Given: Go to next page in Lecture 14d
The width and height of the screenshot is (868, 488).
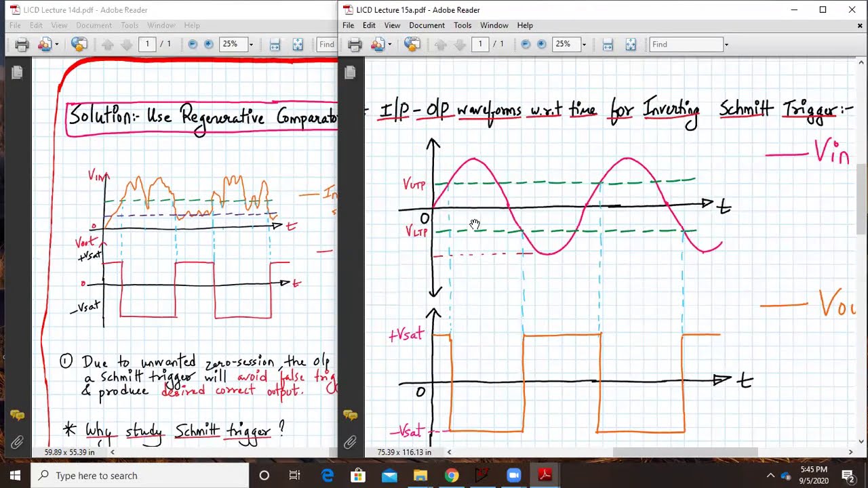Looking at the screenshot, I should coord(126,45).
